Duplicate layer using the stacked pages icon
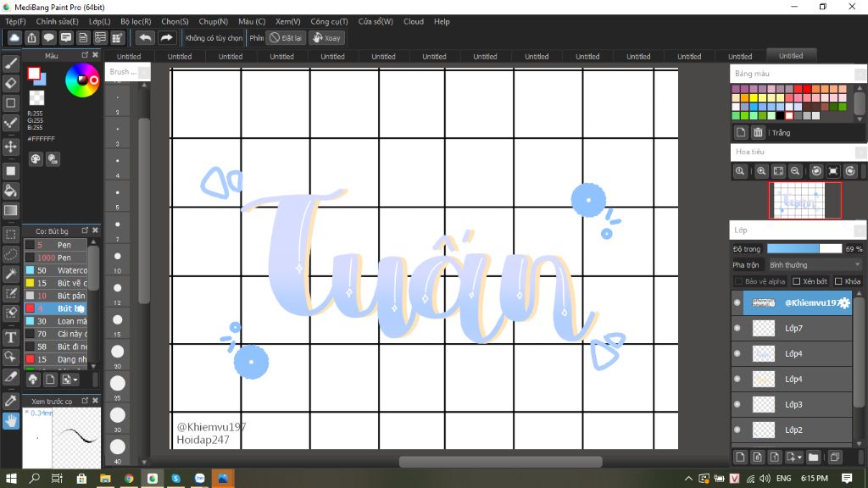 click(835, 457)
